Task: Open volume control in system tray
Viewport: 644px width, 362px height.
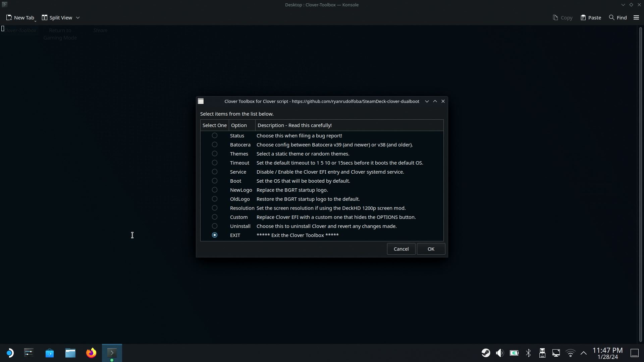Action: point(500,353)
